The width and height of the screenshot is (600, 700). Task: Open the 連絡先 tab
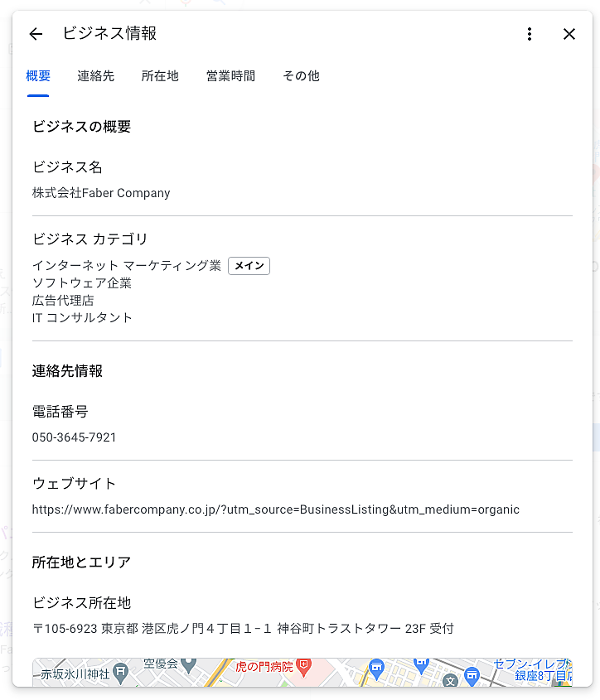[96, 76]
